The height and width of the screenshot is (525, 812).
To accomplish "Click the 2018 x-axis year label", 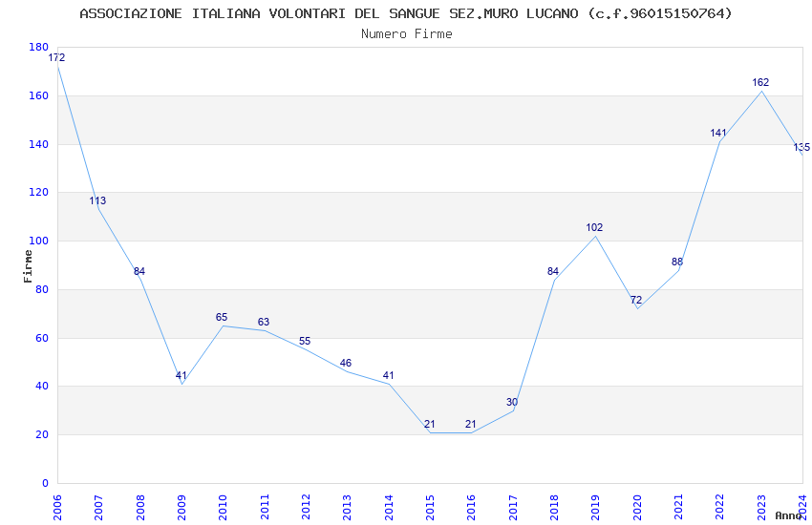I will point(554,506).
